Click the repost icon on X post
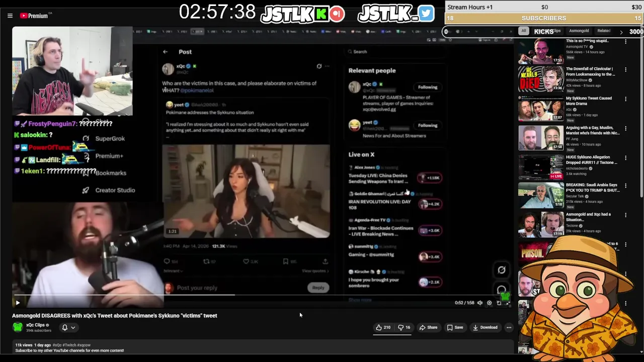 coord(206,261)
